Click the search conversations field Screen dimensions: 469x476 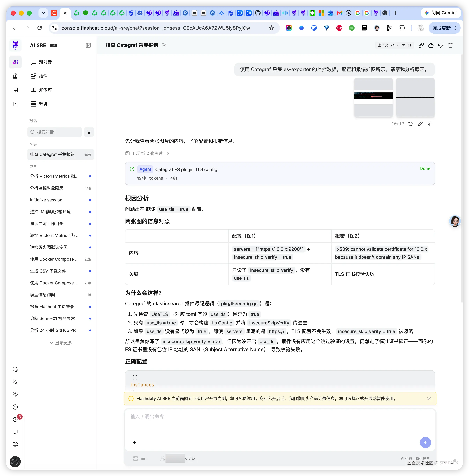(54, 132)
